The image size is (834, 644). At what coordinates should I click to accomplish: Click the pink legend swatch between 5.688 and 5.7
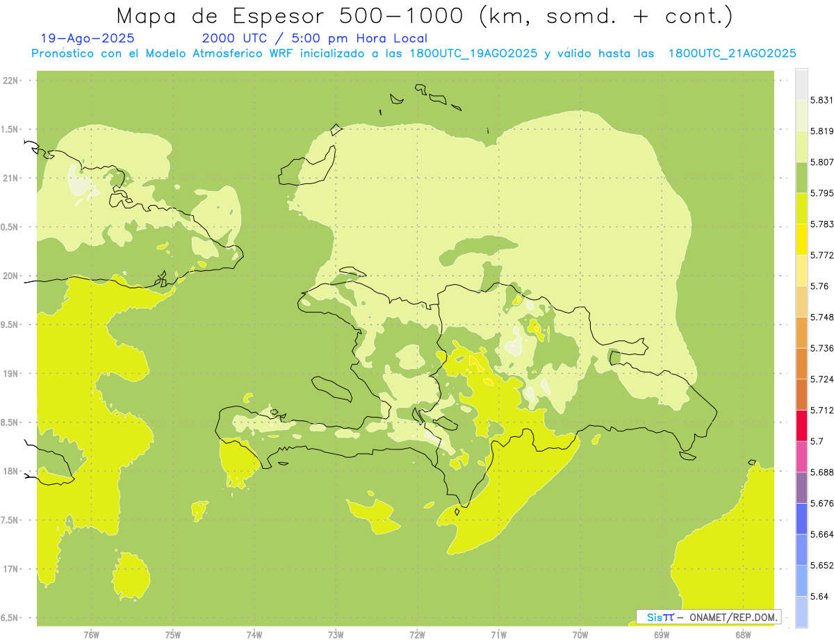tap(801, 456)
